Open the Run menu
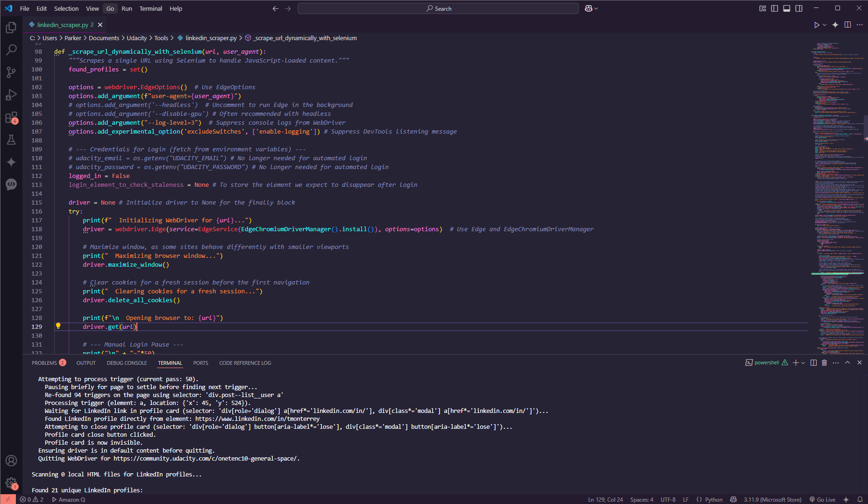The width and height of the screenshot is (868, 504). [x=127, y=8]
